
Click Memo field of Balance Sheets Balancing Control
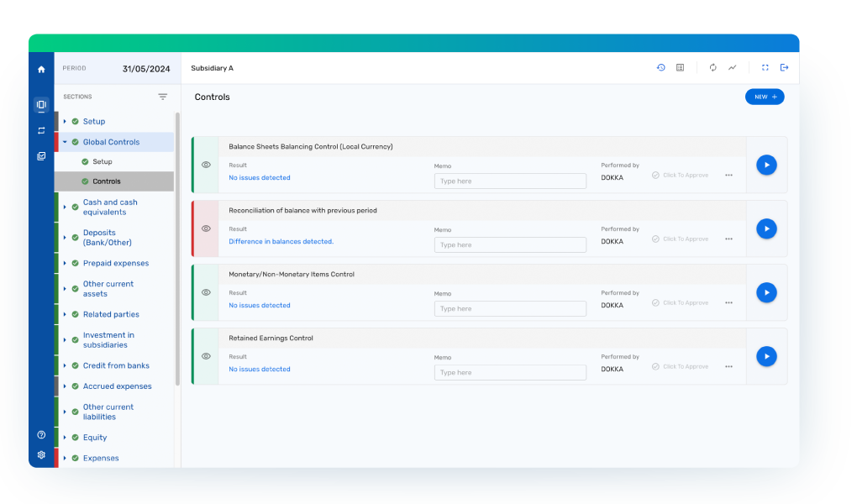pyautogui.click(x=510, y=181)
